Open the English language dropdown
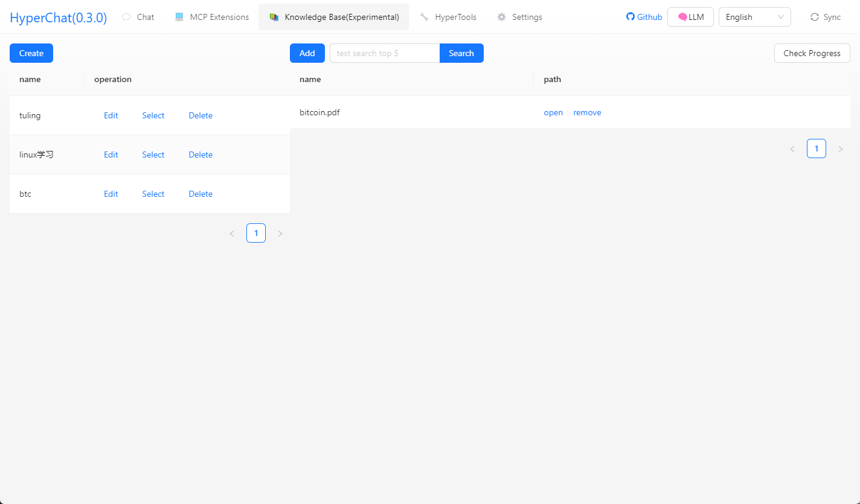The width and height of the screenshot is (860, 504). pyautogui.click(x=755, y=17)
